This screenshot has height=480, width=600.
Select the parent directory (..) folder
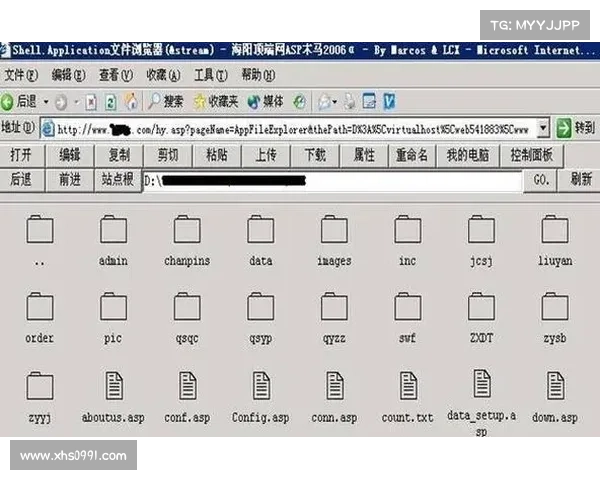coord(40,229)
